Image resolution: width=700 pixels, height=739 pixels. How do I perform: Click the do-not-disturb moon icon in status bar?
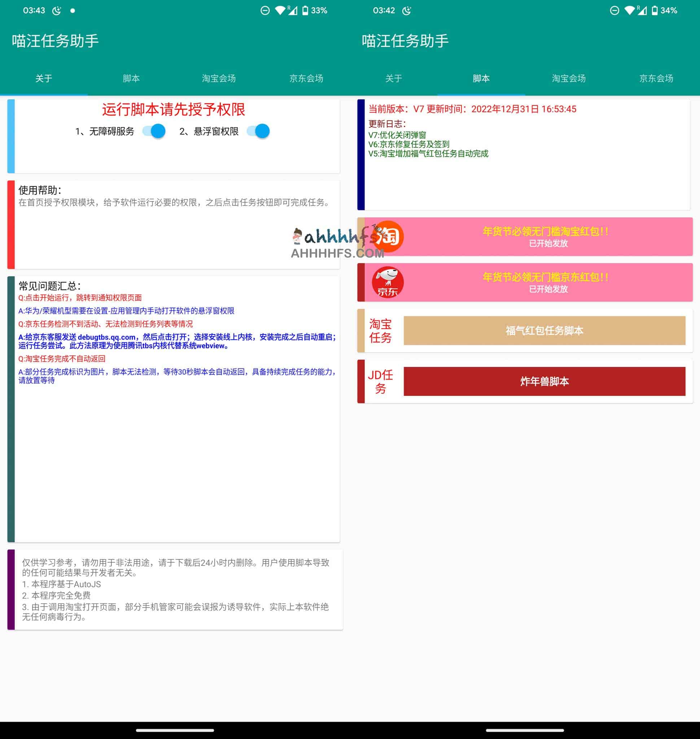[56, 10]
